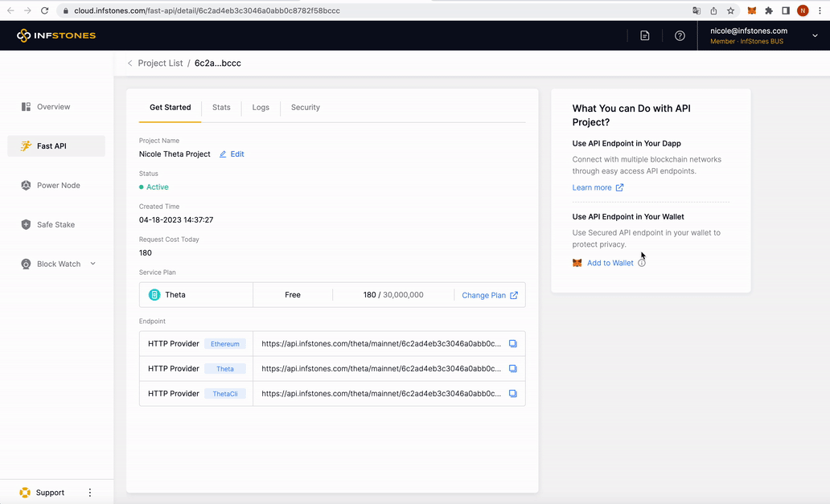Image resolution: width=830 pixels, height=504 pixels.
Task: Copy the Ethereum HTTP Provider endpoint
Action: click(x=513, y=344)
